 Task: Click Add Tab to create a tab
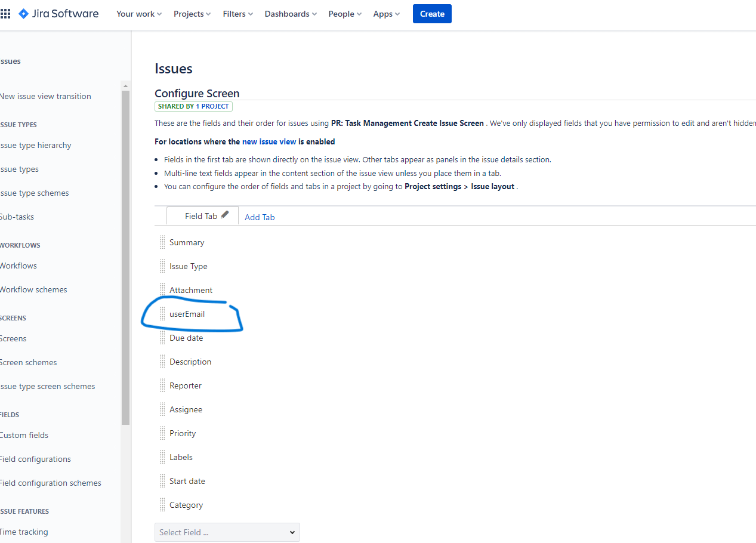tap(260, 217)
